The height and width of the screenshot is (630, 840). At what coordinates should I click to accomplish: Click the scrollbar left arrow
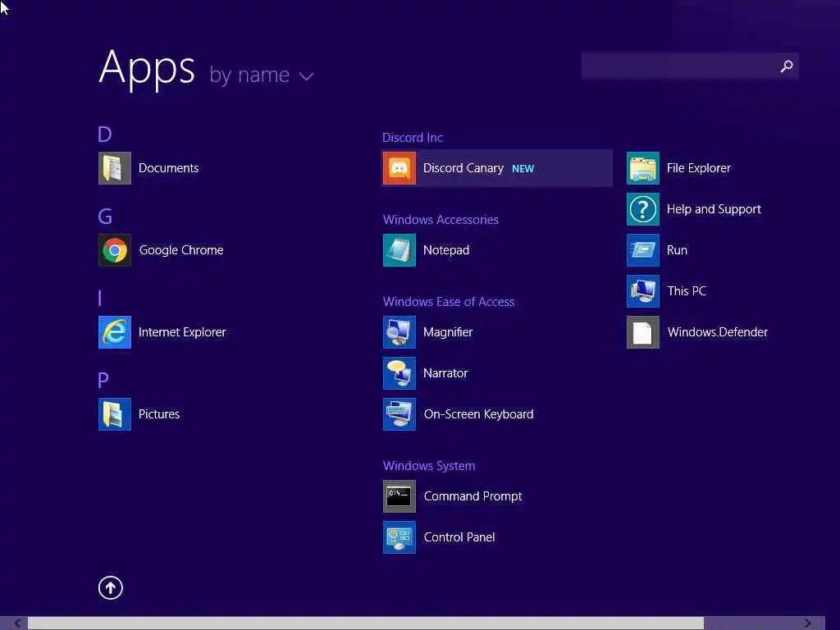tap(18, 623)
